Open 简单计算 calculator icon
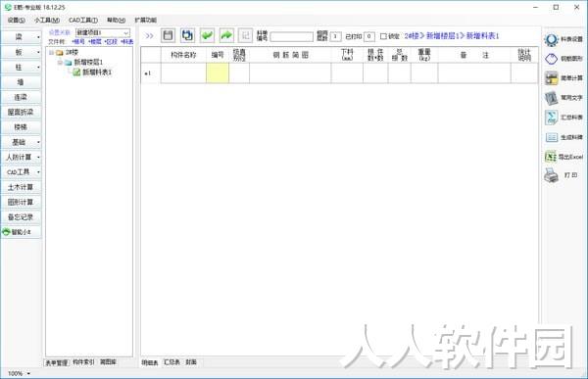 coord(551,78)
